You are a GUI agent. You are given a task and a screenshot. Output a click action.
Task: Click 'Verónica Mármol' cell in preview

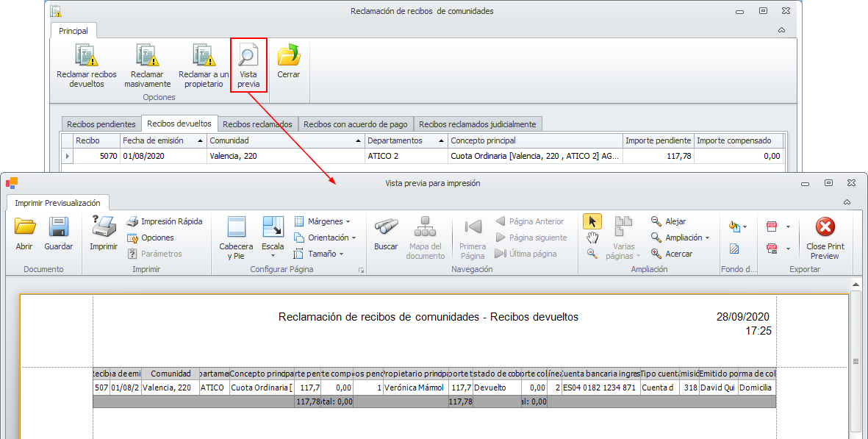(415, 388)
